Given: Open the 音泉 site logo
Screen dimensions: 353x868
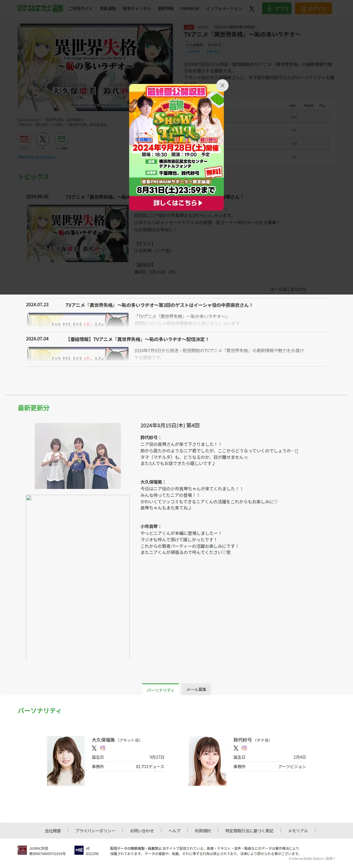Looking at the screenshot, I should (40, 9).
